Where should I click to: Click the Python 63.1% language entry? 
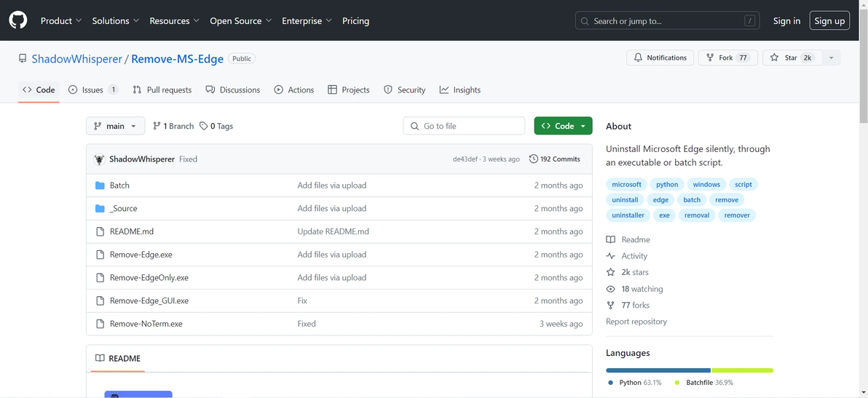tap(634, 383)
